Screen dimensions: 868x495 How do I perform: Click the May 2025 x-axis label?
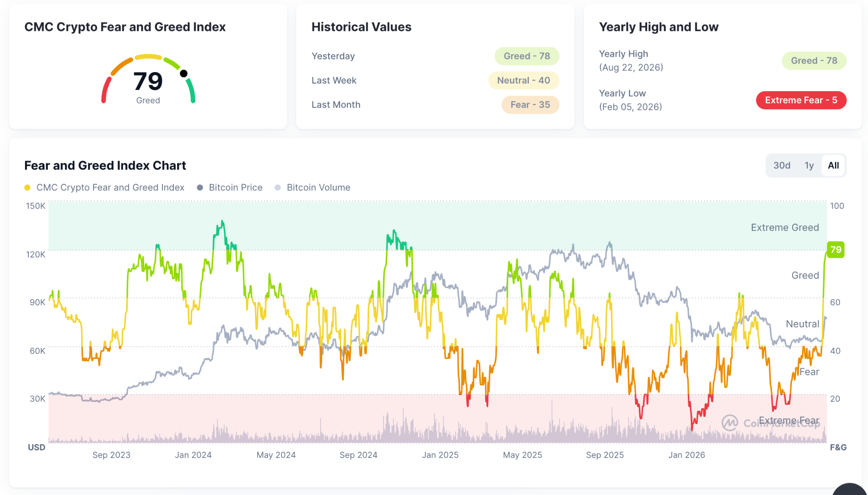pyautogui.click(x=523, y=455)
